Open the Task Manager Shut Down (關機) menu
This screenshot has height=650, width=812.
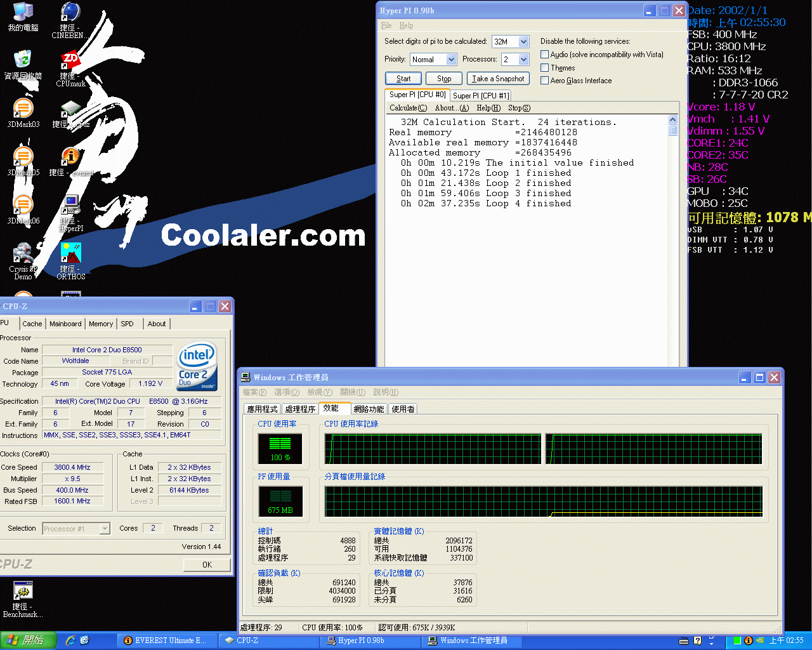click(352, 392)
